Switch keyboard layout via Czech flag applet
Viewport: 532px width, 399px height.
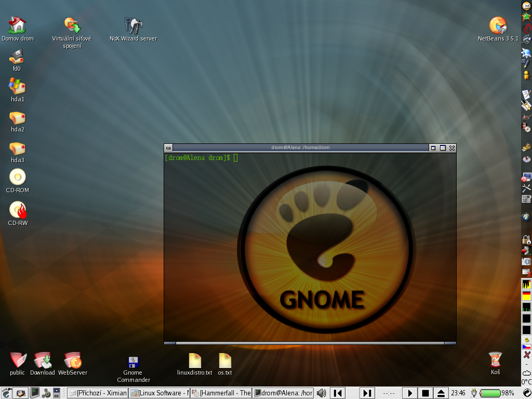point(526,346)
